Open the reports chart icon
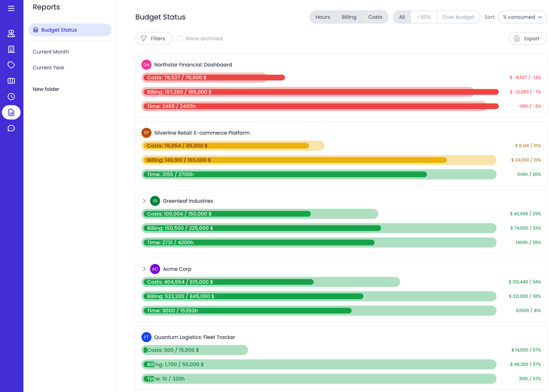549x392 pixels. (x=11, y=112)
